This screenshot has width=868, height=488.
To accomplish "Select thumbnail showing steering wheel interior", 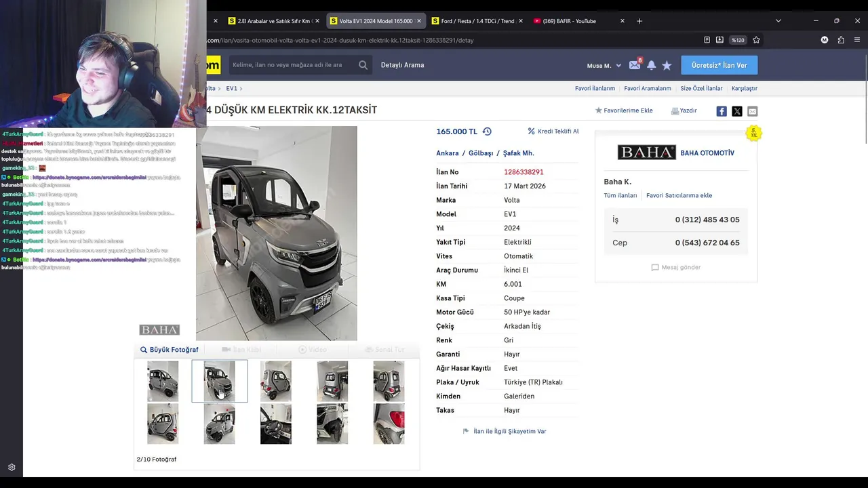I will (276, 424).
